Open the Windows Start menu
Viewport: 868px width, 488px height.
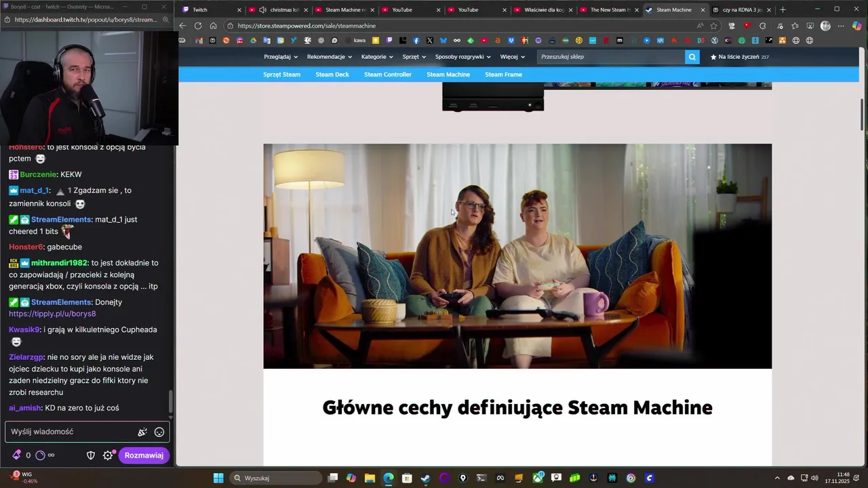pyautogui.click(x=218, y=478)
